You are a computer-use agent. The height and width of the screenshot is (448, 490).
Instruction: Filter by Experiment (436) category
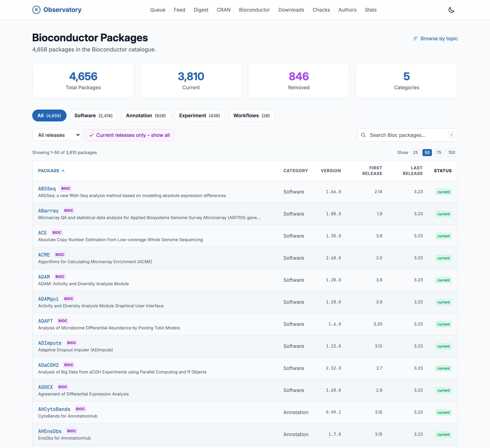tap(199, 115)
